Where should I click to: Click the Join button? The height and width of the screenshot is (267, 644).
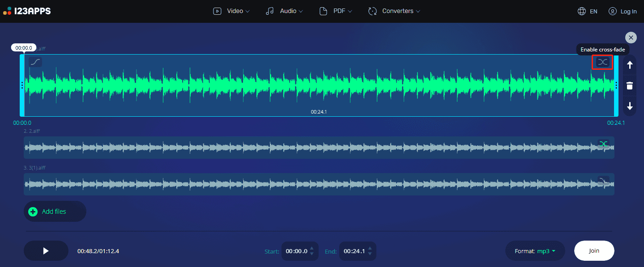594,250
